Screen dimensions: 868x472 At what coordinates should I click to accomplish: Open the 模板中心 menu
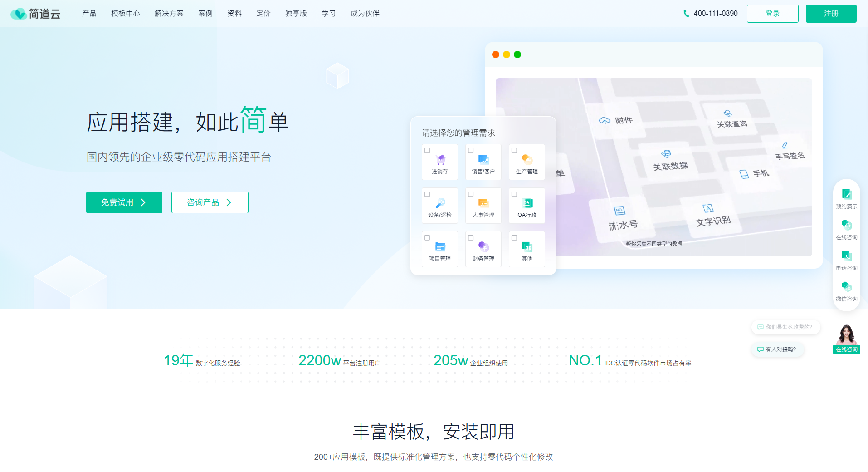click(126, 14)
